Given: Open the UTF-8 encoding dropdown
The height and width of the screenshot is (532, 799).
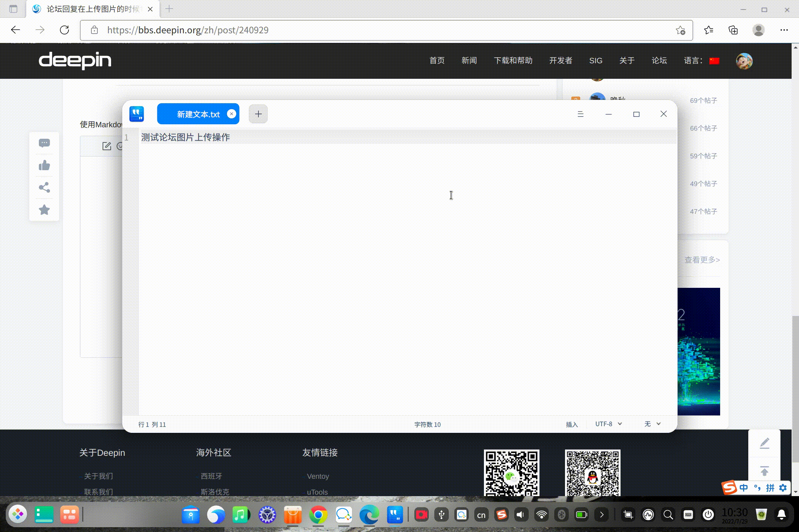Looking at the screenshot, I should (x=607, y=424).
